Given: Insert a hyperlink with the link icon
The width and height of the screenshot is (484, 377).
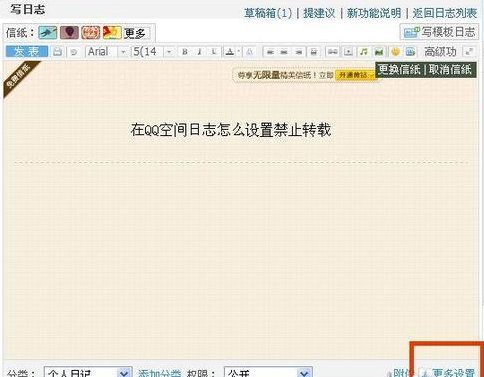Looking at the screenshot, I should tap(332, 52).
